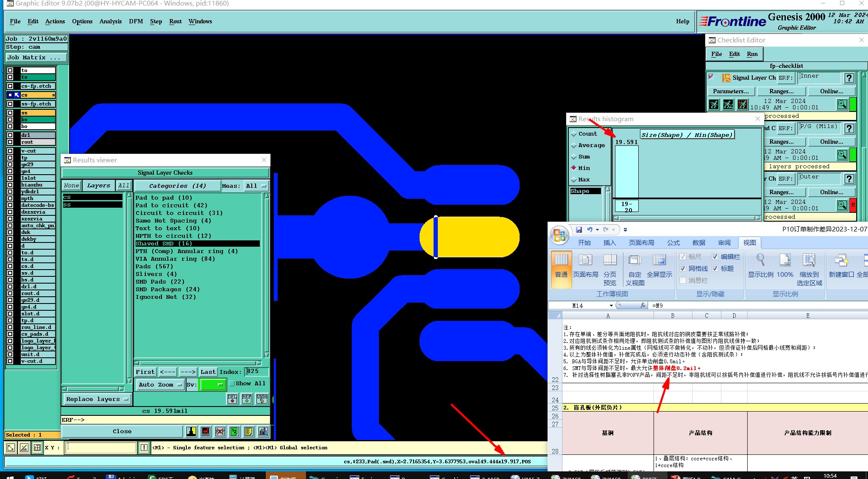Click the DEL red dot icon
This screenshot has height=479, width=868.
click(x=232, y=399)
